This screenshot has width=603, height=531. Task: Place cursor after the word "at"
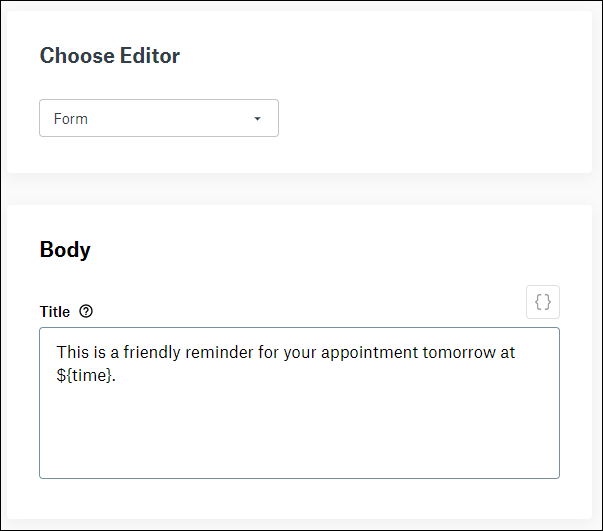516,353
